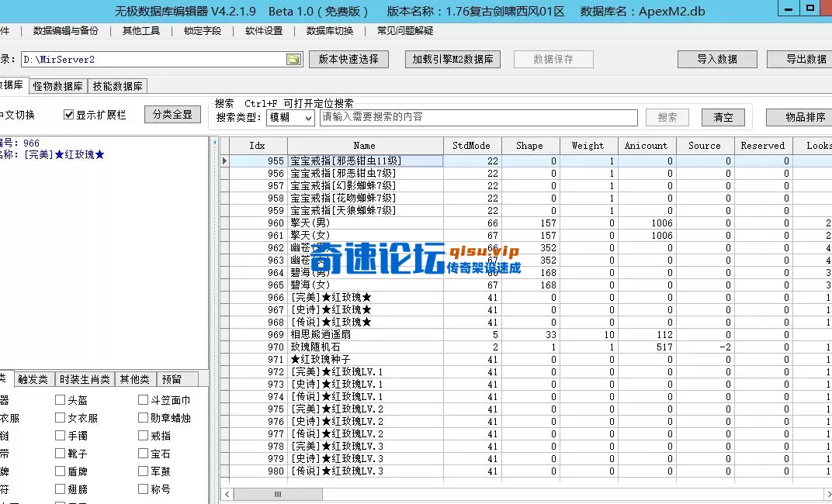Enable the 翅膀 filter checkbox
832x504 pixels.
[60, 488]
